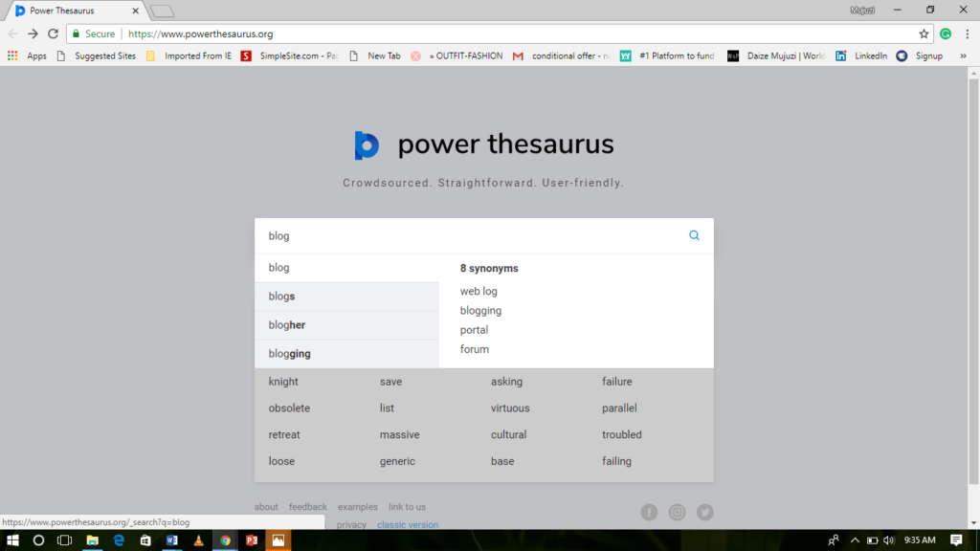The height and width of the screenshot is (551, 980).
Task: Open the Chrome customize menu
Action: [x=967, y=33]
